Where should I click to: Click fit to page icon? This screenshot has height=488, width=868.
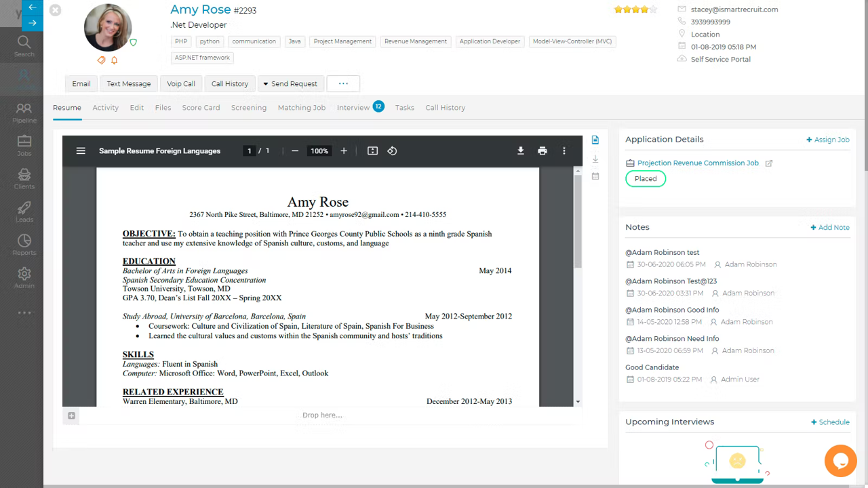click(372, 151)
